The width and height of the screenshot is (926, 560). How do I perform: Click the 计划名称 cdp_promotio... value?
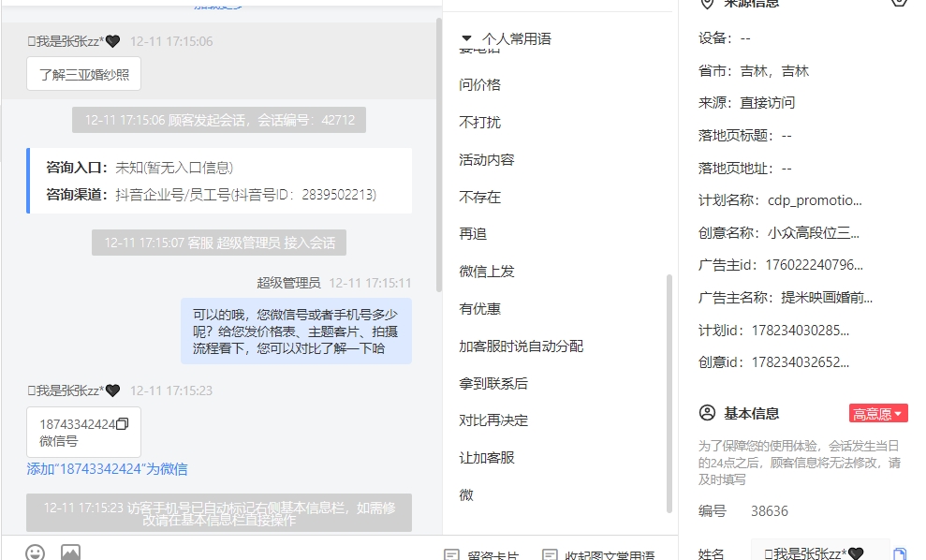(x=815, y=200)
